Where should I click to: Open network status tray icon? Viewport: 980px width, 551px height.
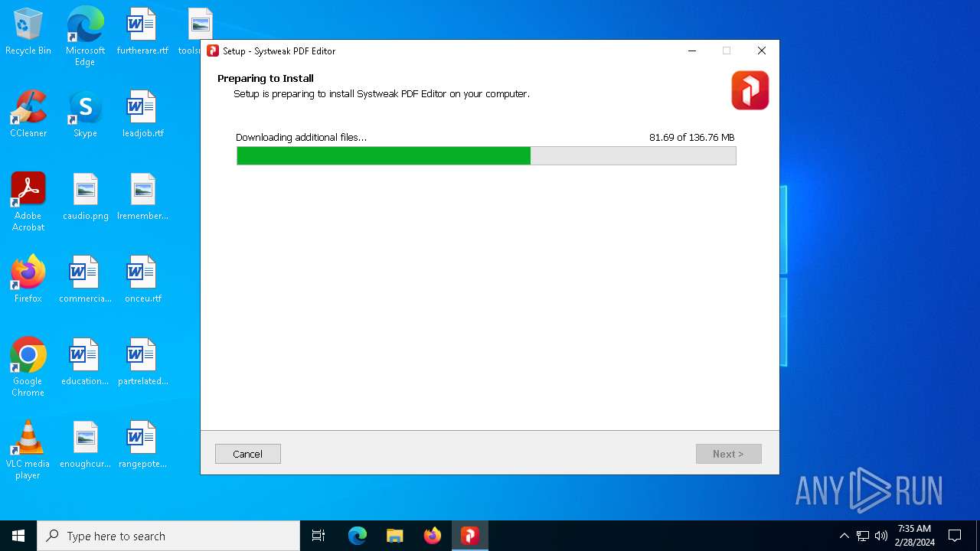863,536
